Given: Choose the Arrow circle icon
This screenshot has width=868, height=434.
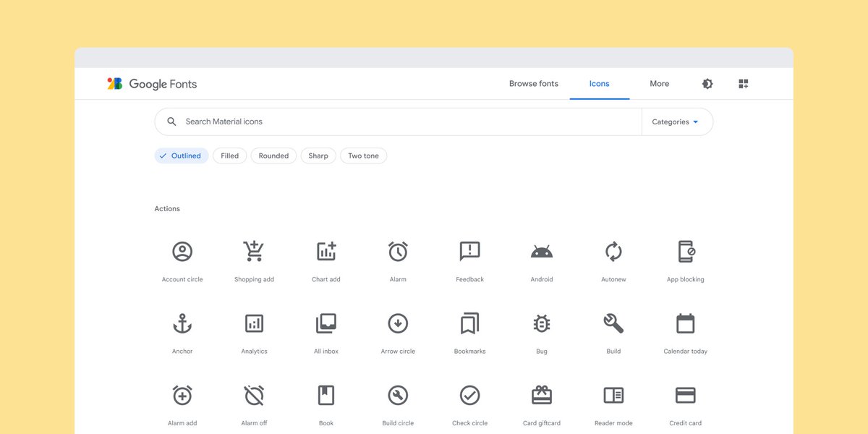Looking at the screenshot, I should [398, 323].
